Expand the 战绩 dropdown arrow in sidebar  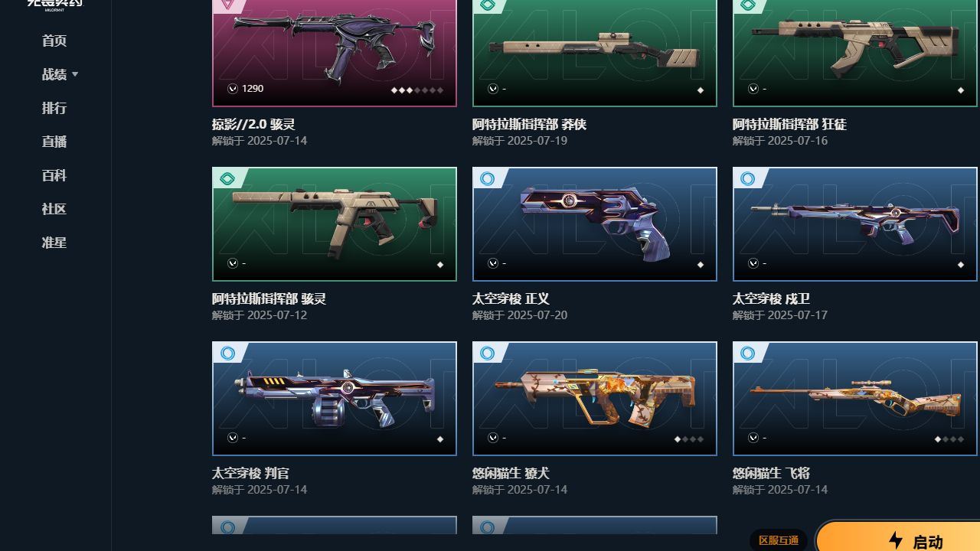click(x=75, y=74)
